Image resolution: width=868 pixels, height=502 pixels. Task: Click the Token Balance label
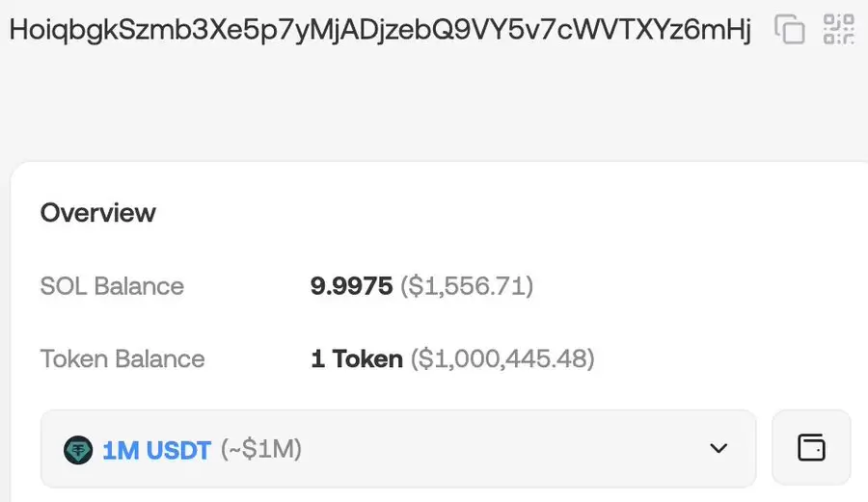tap(122, 358)
